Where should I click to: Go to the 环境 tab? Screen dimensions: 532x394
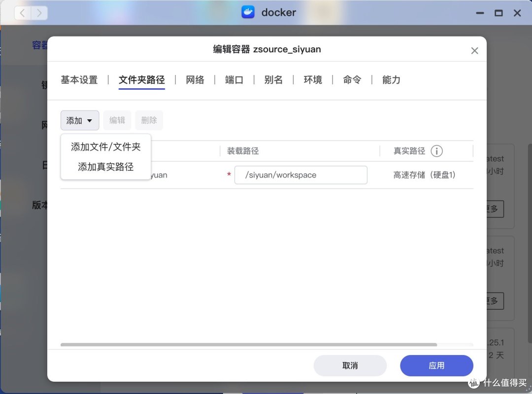point(313,80)
